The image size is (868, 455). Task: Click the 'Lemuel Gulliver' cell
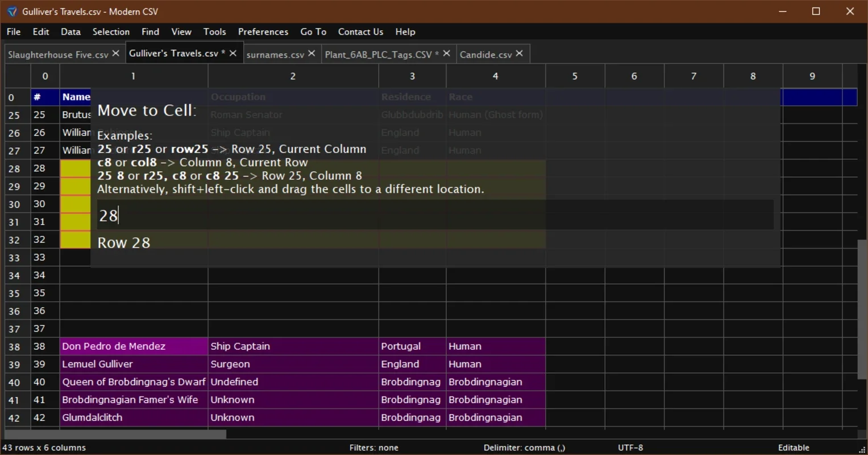(x=134, y=364)
